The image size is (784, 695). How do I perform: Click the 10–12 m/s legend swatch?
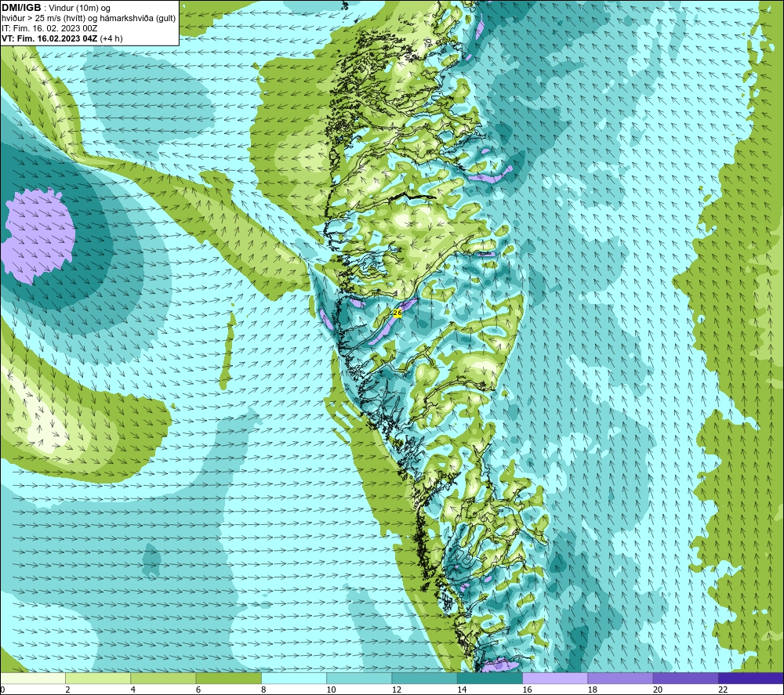[359, 679]
